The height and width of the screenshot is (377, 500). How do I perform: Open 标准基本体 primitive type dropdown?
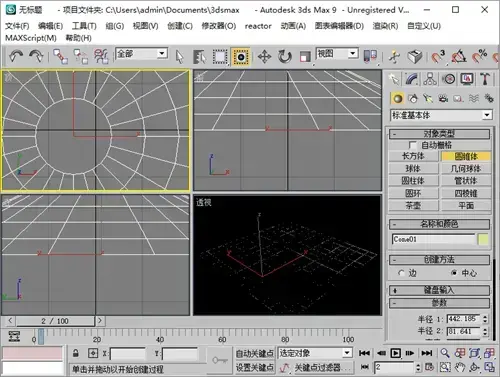coord(441,115)
